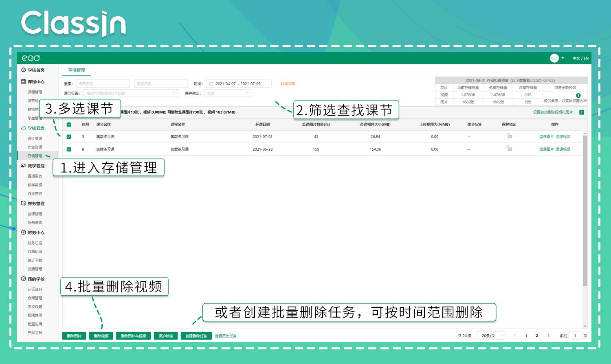Image resolution: width=611 pixels, height=364 pixels.
Task: Open 发票管理 in the sidebar
Action: pyautogui.click(x=35, y=269)
